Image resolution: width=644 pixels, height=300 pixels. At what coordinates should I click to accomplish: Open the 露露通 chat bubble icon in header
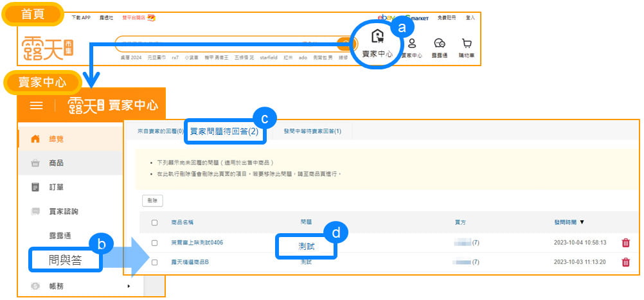[440, 44]
